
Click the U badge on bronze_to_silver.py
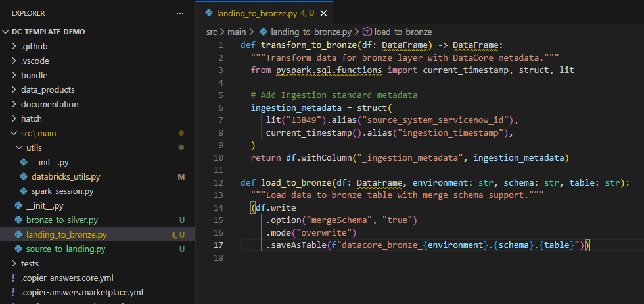pos(181,220)
